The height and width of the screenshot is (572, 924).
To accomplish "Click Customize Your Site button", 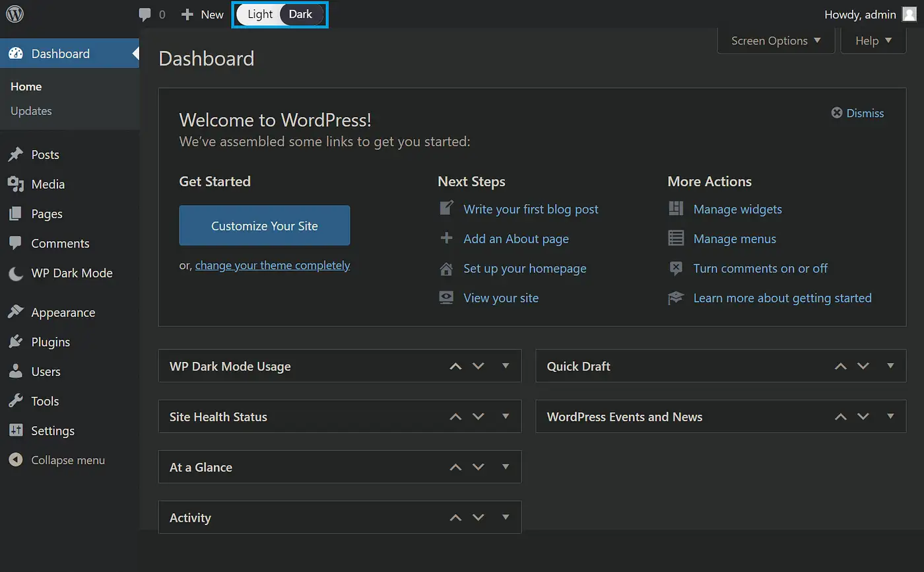I will pyautogui.click(x=265, y=225).
